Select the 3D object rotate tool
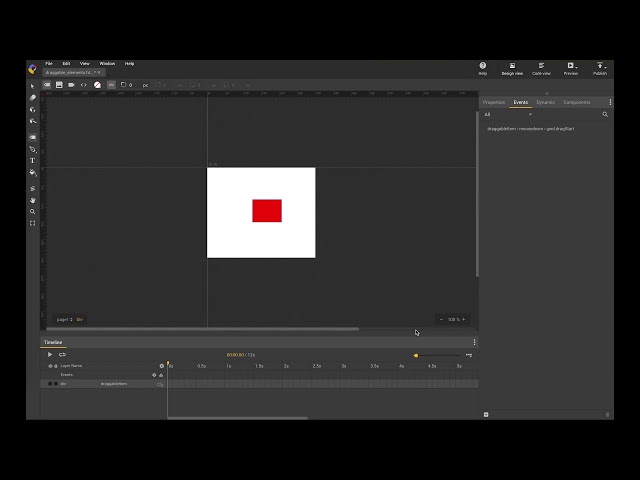 33,109
